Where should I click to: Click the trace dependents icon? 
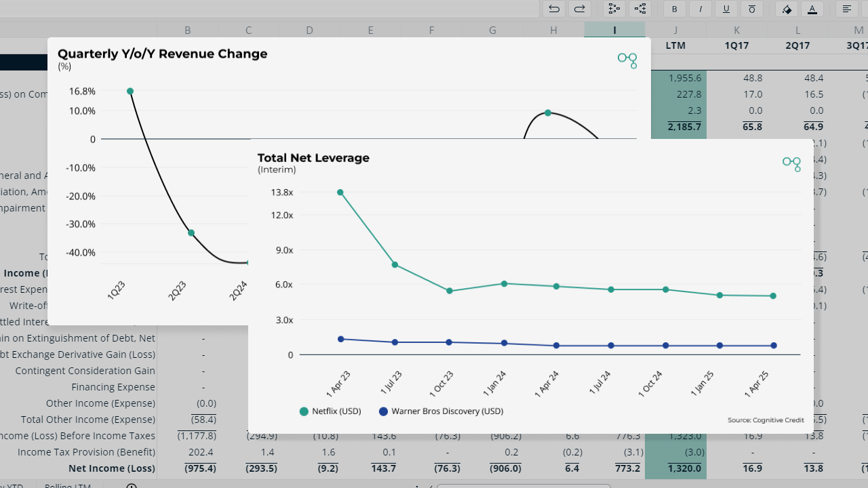point(640,9)
